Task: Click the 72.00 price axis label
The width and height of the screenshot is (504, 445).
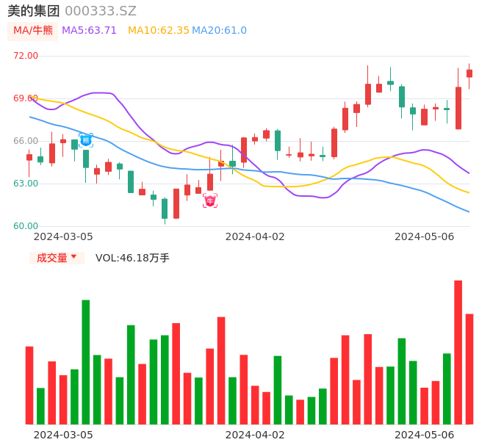Action: [x=26, y=56]
